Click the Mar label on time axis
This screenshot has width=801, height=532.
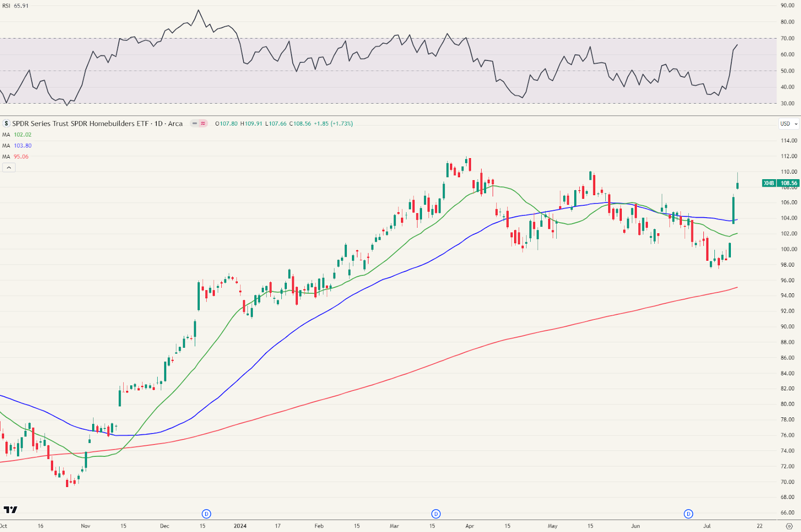point(394,526)
